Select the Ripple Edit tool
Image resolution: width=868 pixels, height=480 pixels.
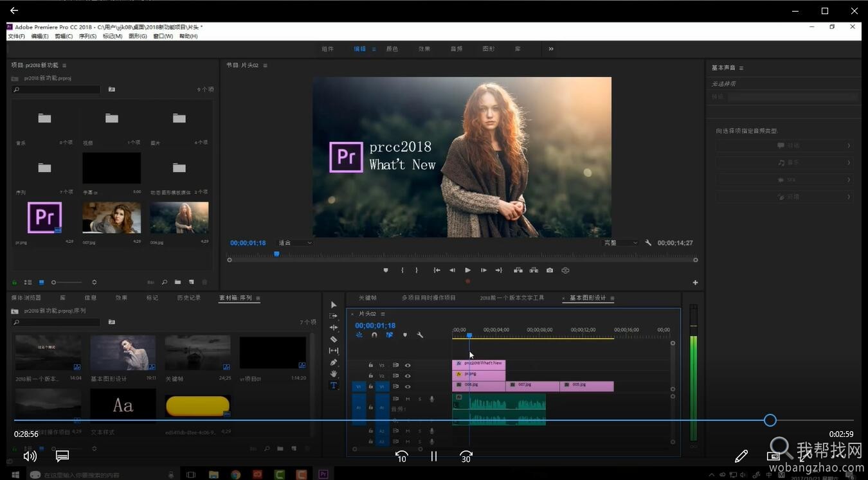333,328
